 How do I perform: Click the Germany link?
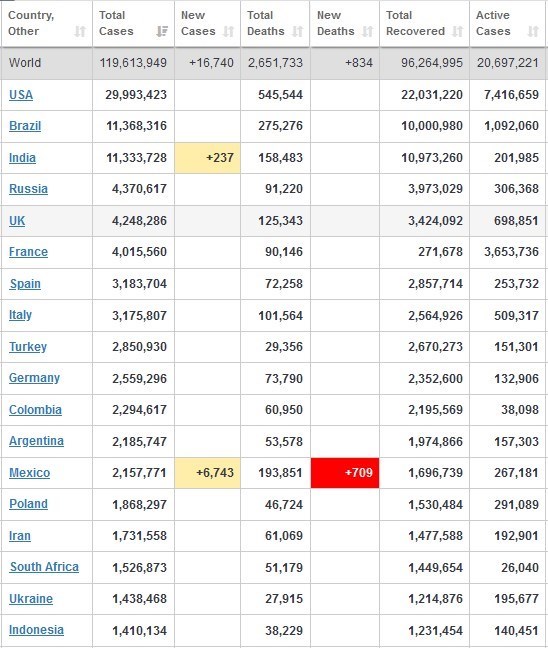34,378
